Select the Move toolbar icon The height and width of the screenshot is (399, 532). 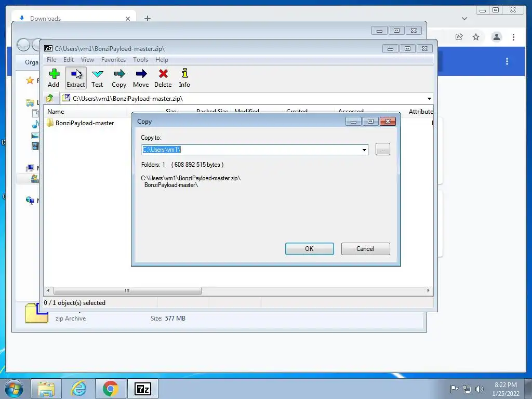coord(141,78)
